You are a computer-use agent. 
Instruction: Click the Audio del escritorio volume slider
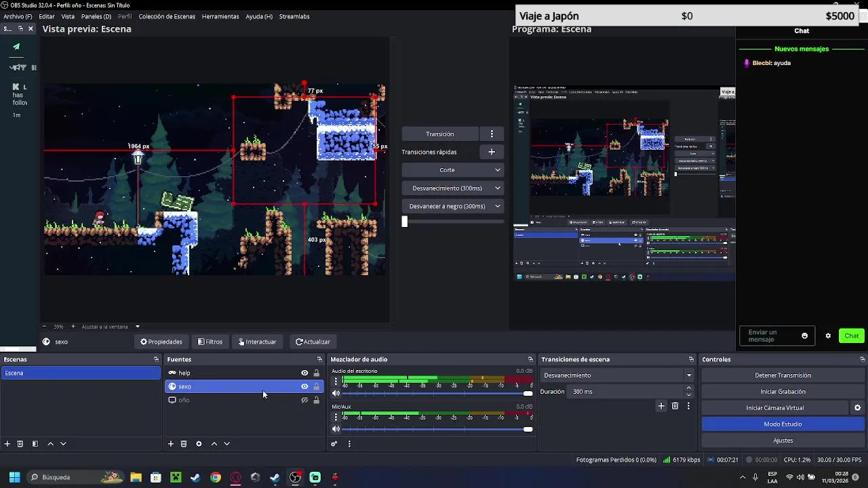[437, 393]
